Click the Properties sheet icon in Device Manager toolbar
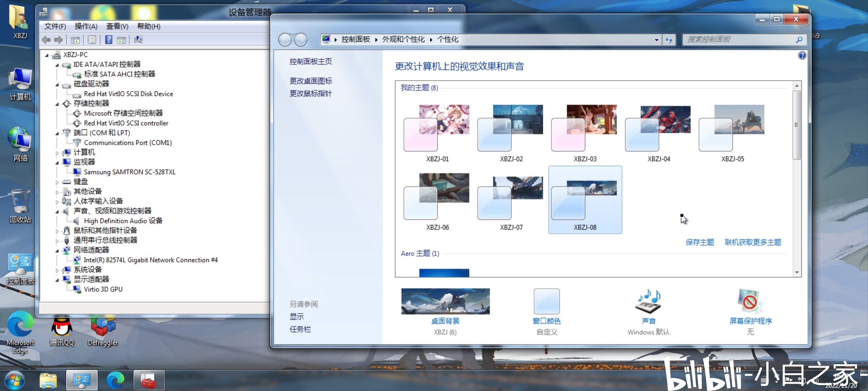The height and width of the screenshot is (391, 868). (x=92, y=40)
